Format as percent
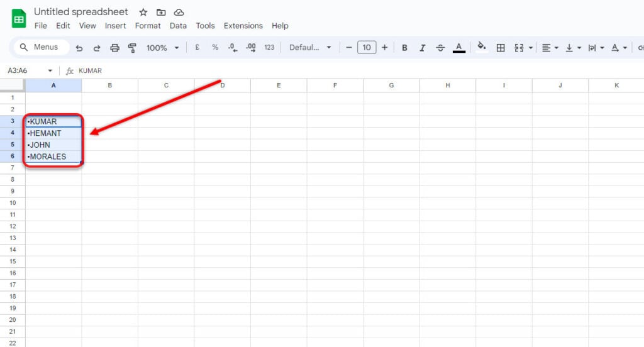The height and width of the screenshot is (347, 644). point(215,47)
